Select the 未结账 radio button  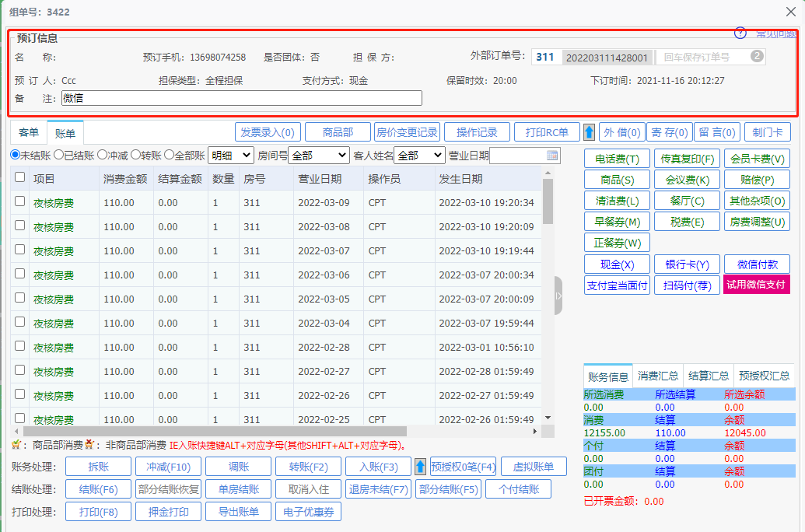[x=15, y=155]
